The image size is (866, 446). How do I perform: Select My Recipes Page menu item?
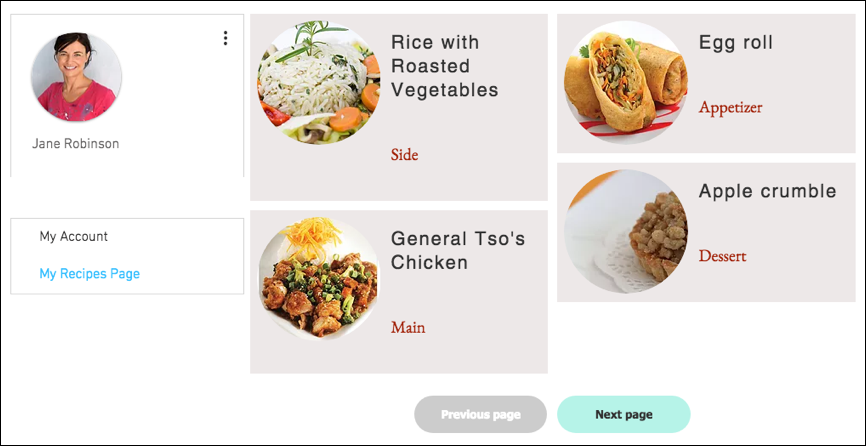[89, 274]
